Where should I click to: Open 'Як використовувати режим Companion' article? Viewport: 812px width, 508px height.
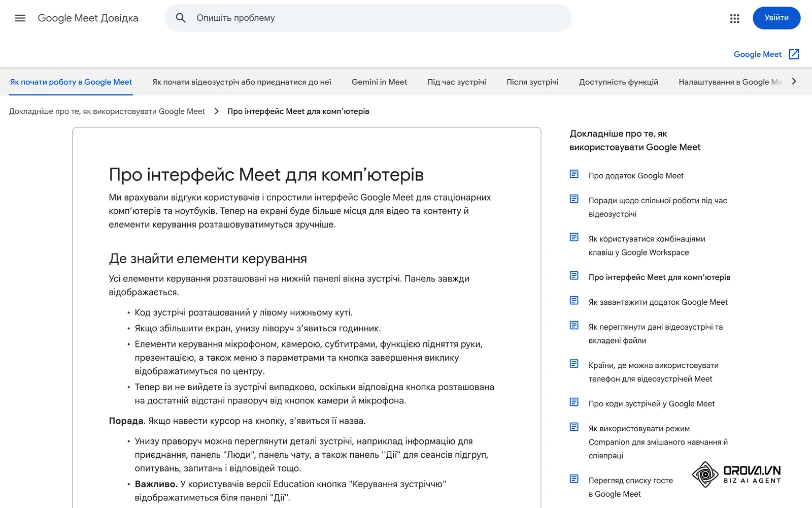658,442
